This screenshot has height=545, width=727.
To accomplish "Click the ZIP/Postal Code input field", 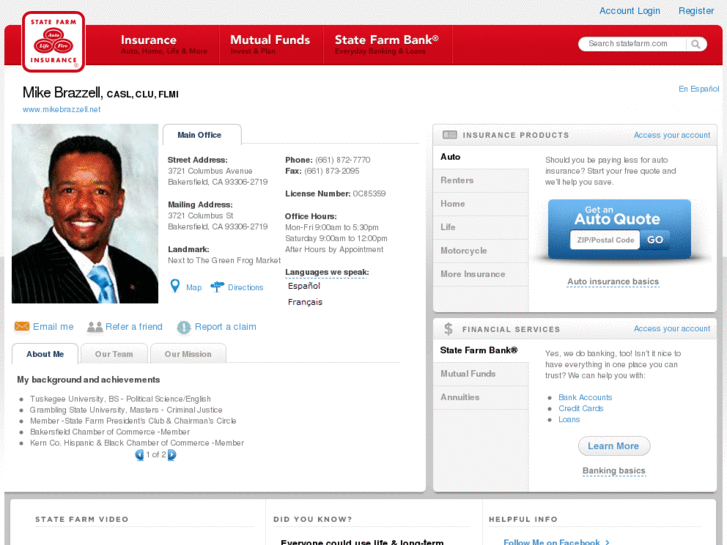I will point(605,240).
